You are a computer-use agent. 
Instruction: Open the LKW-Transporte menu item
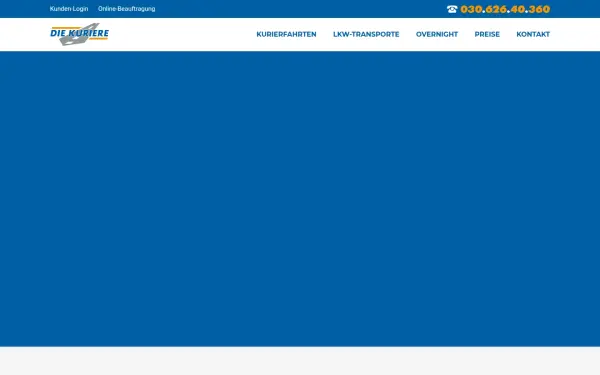pyautogui.click(x=366, y=34)
